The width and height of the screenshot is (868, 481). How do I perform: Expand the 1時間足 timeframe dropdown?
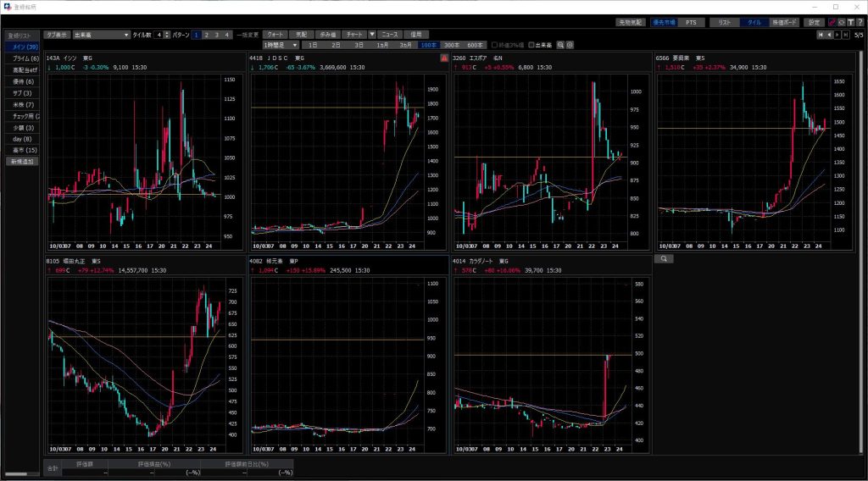click(x=281, y=44)
